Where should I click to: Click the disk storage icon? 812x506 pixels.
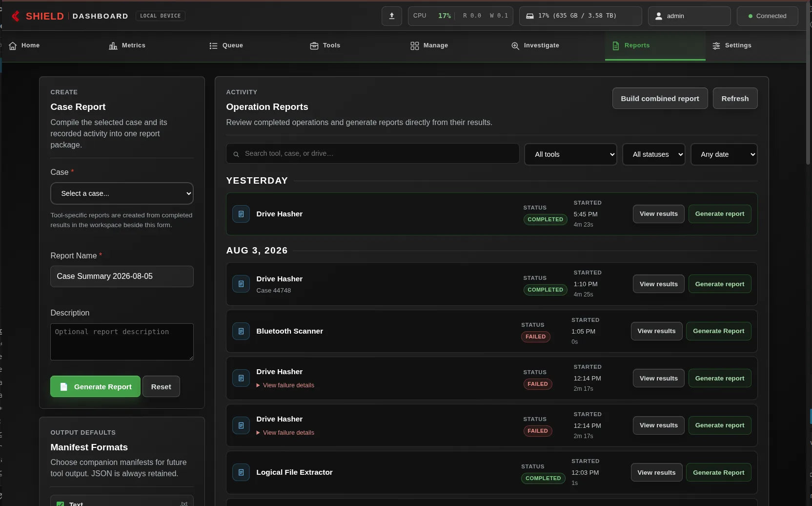point(529,16)
